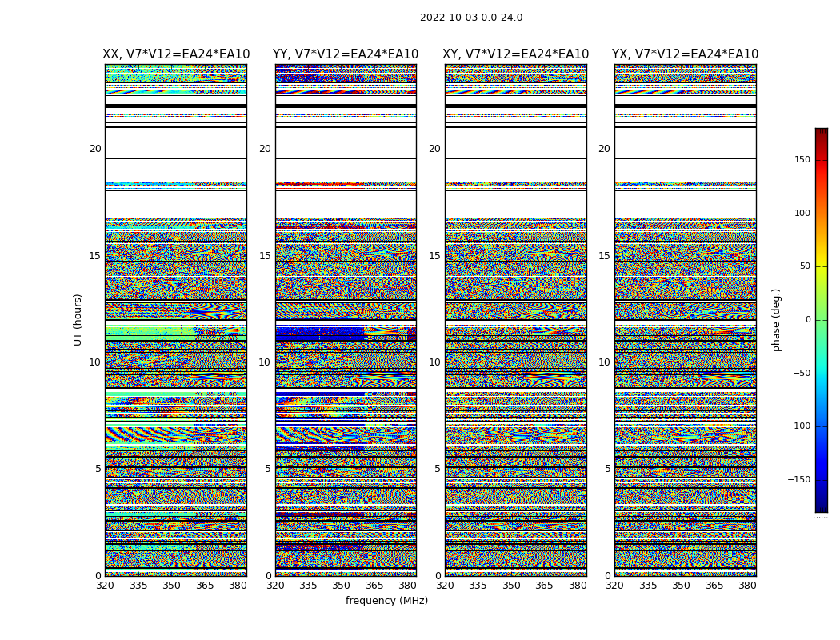Viewport: 840px width, 640px height.
Task: Click the colorbar tick label 150
Action: pyautogui.click(x=802, y=159)
